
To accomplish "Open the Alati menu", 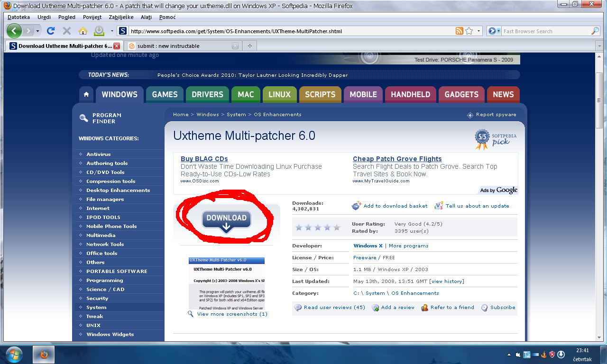I will (x=146, y=17).
